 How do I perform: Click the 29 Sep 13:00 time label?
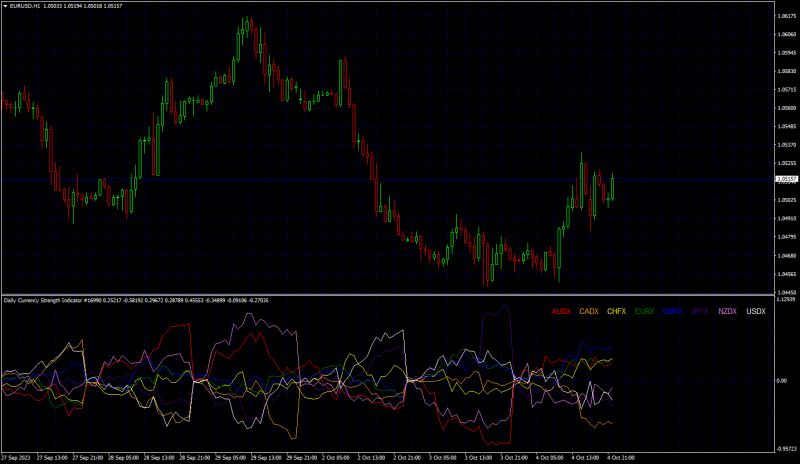point(266,458)
